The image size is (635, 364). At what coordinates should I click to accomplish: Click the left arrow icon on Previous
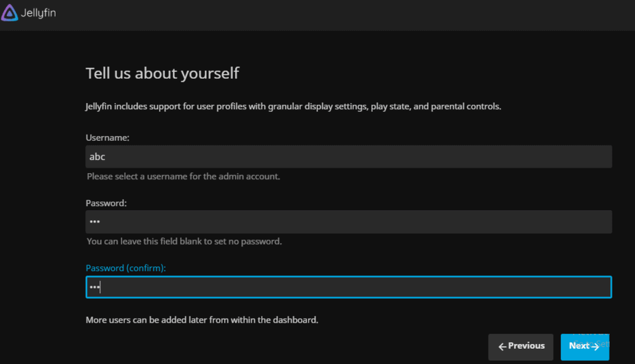pyautogui.click(x=502, y=346)
